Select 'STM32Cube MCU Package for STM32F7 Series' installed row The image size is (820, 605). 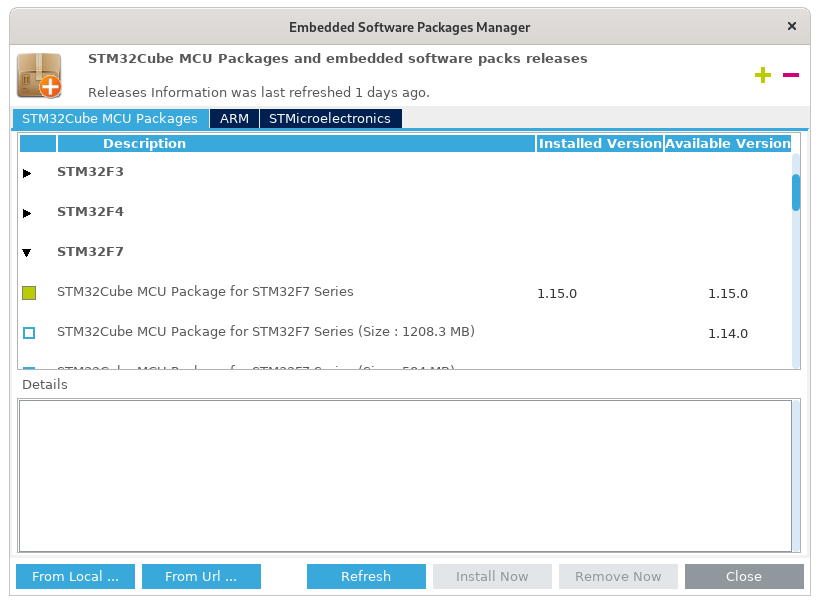(x=205, y=292)
